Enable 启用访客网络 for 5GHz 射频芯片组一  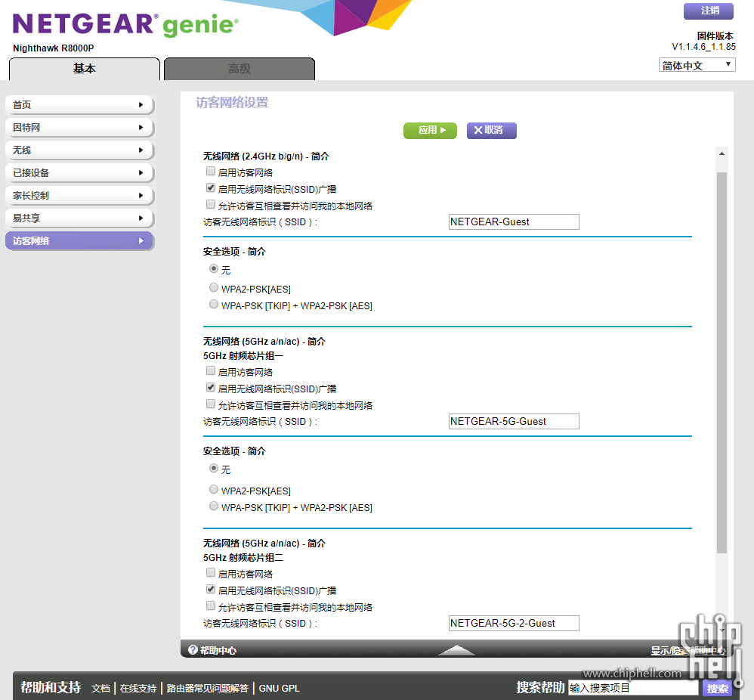click(x=211, y=371)
